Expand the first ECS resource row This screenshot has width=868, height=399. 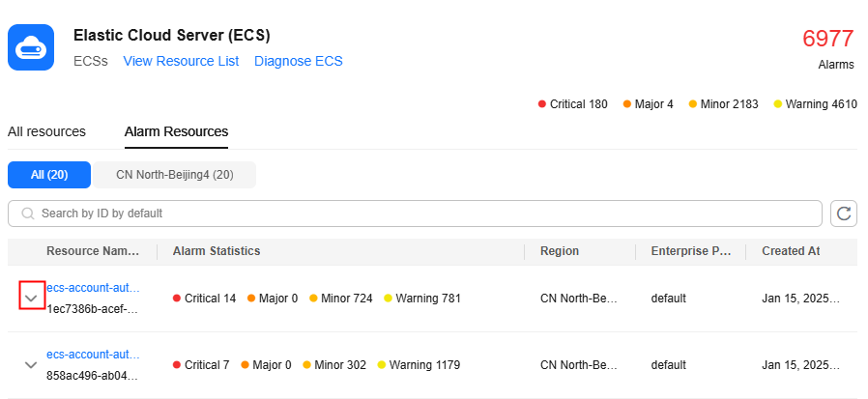click(x=32, y=298)
